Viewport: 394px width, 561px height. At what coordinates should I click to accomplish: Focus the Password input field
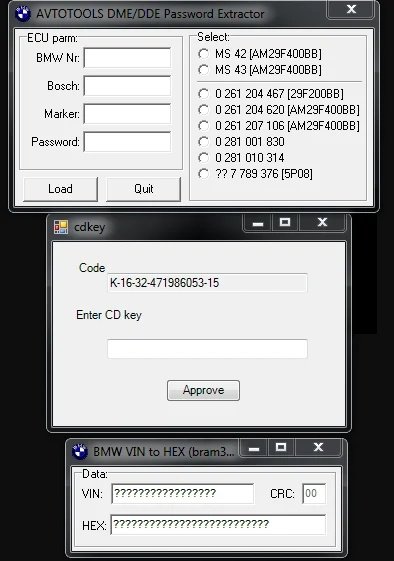127,142
